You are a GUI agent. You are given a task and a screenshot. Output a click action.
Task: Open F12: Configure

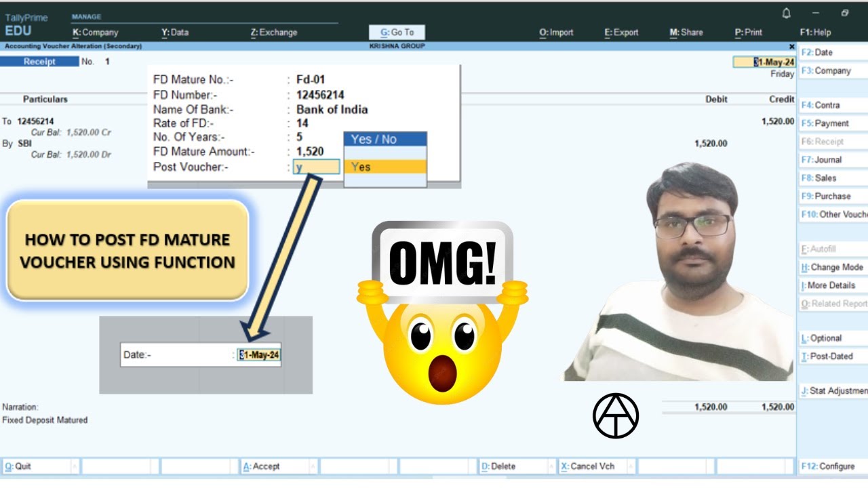click(833, 466)
